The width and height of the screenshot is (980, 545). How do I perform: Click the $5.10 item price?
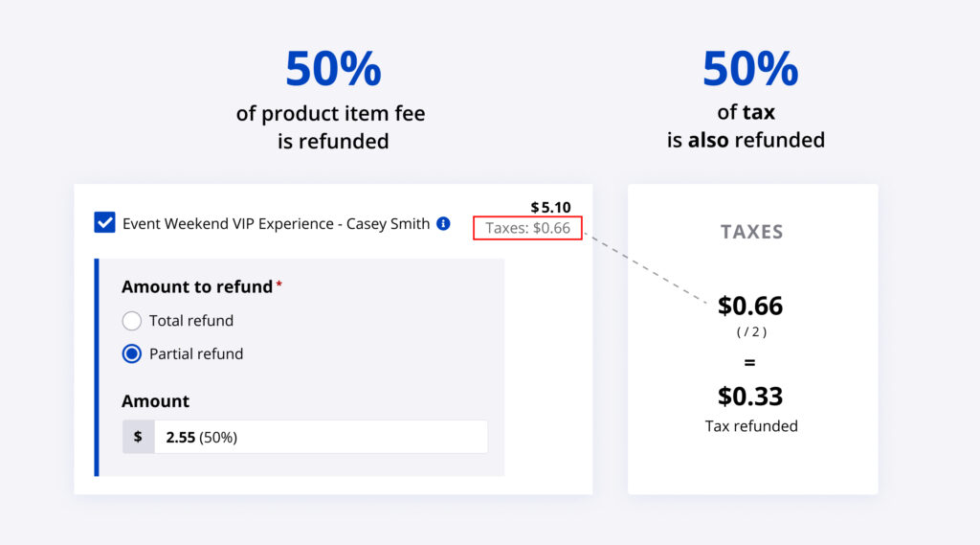coord(550,207)
